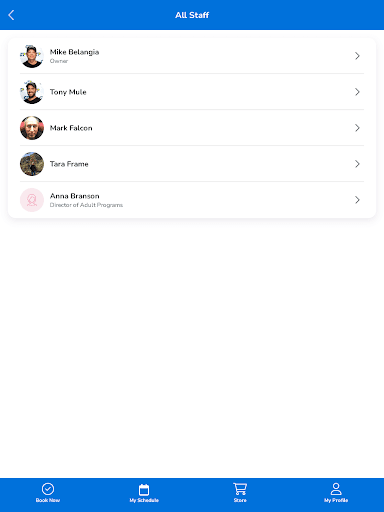Switch to the My Schedule tab label
The height and width of the screenshot is (512, 384).
(144, 500)
